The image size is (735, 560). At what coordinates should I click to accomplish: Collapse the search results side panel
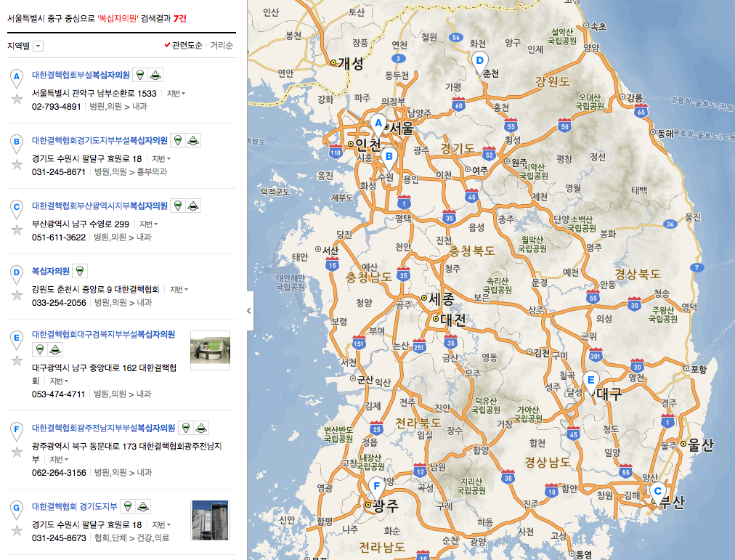[x=249, y=310]
